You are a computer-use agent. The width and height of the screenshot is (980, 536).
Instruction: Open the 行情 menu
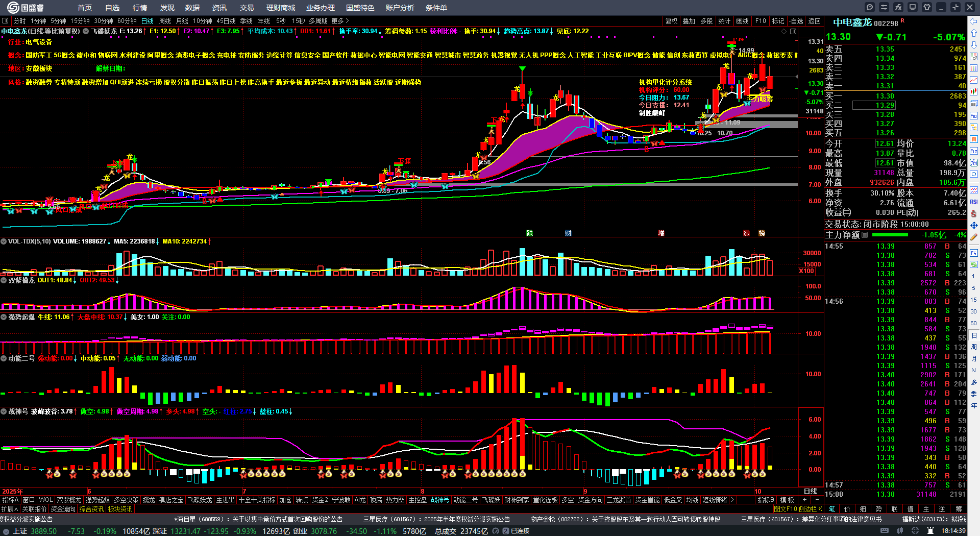[140, 8]
